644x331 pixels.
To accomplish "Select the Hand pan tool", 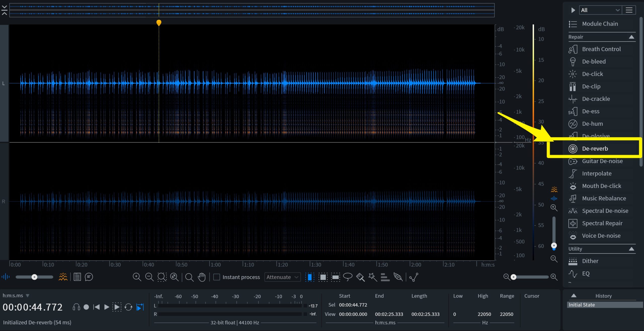I will click(202, 277).
